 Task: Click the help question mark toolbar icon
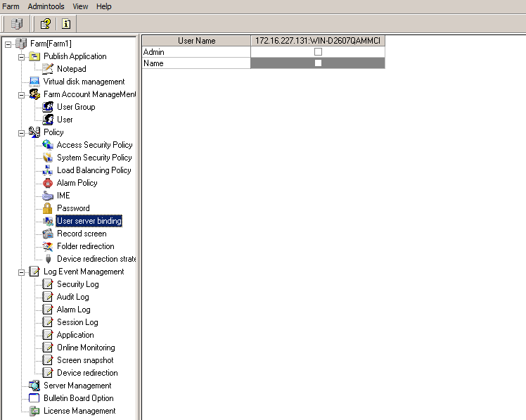[45, 23]
